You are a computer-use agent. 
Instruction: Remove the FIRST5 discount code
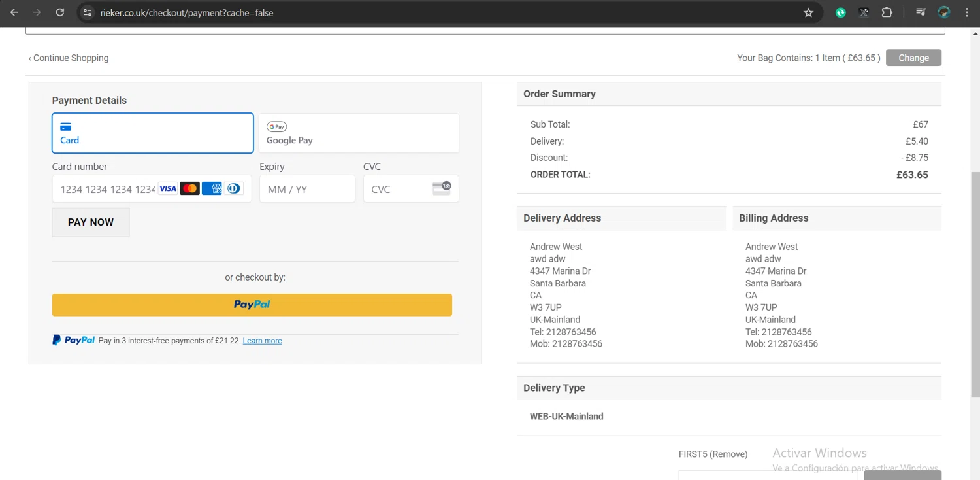pos(729,454)
